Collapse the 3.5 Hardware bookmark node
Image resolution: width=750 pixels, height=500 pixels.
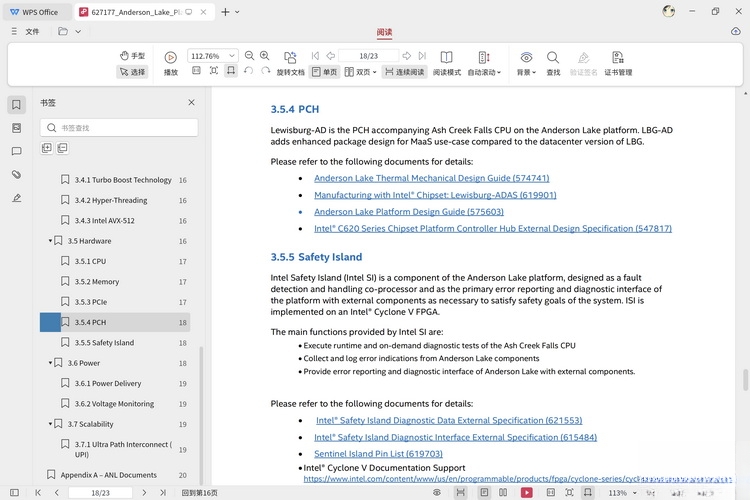[50, 241]
